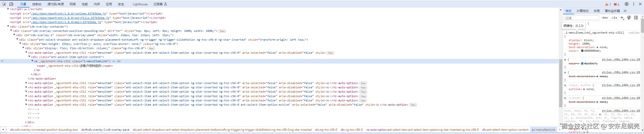
Task: Click the Elements panel vertical scrollbar thumb
Action: click(x=561, y=83)
